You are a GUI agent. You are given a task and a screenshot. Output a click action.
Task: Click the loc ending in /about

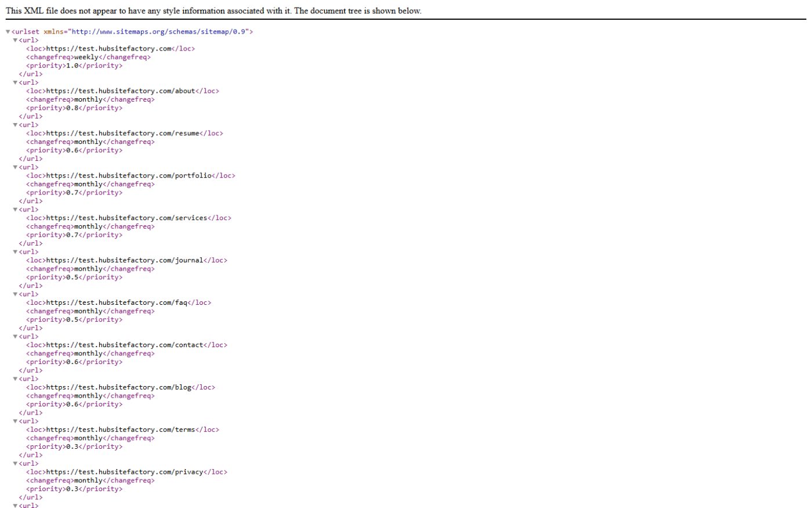pos(122,91)
